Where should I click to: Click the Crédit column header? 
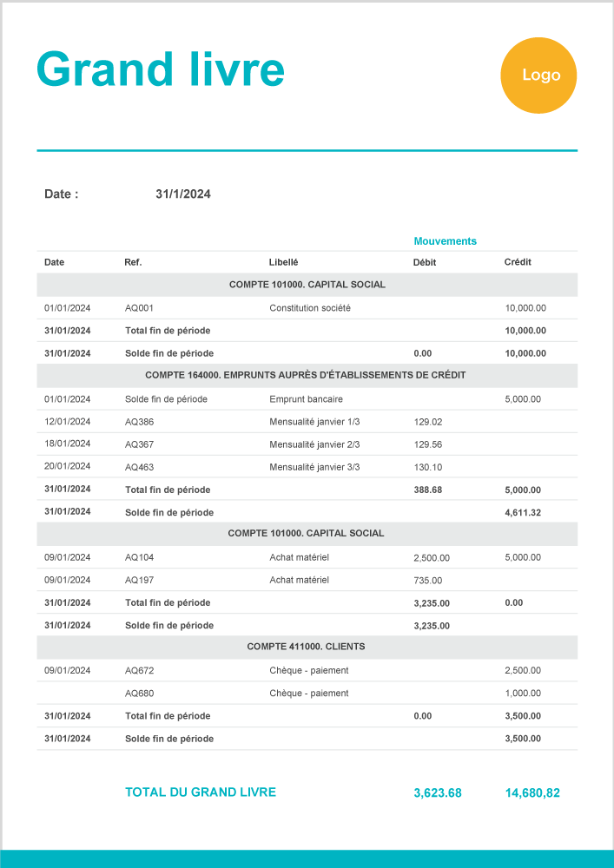point(518,262)
